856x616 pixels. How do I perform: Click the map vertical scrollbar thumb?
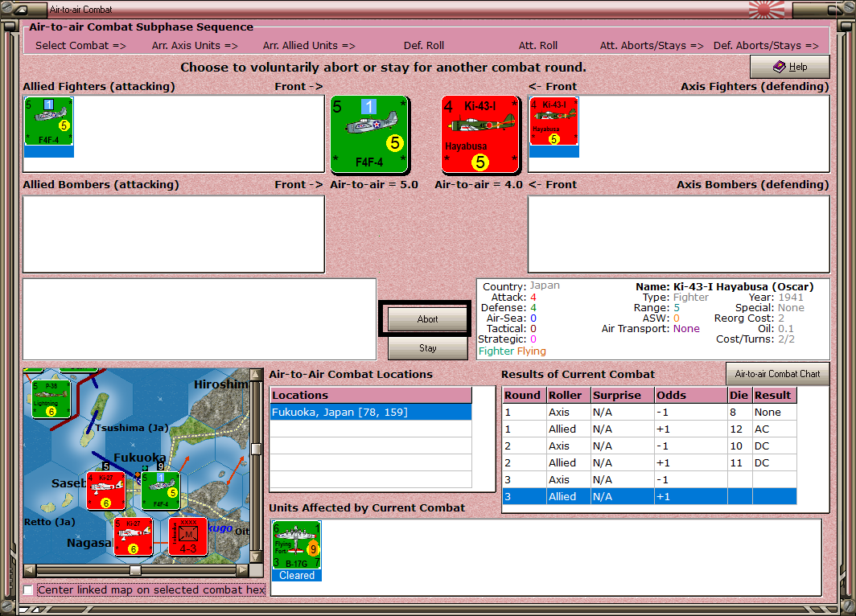(256, 449)
